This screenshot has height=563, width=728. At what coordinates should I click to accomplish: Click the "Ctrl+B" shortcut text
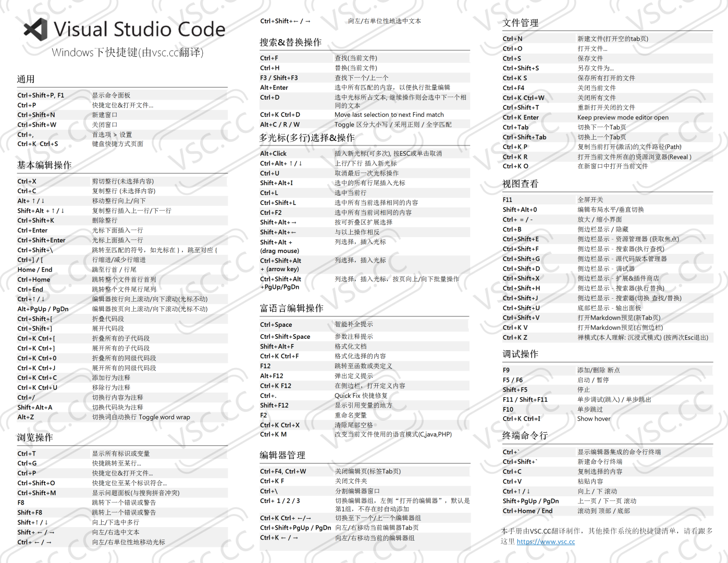coord(512,229)
